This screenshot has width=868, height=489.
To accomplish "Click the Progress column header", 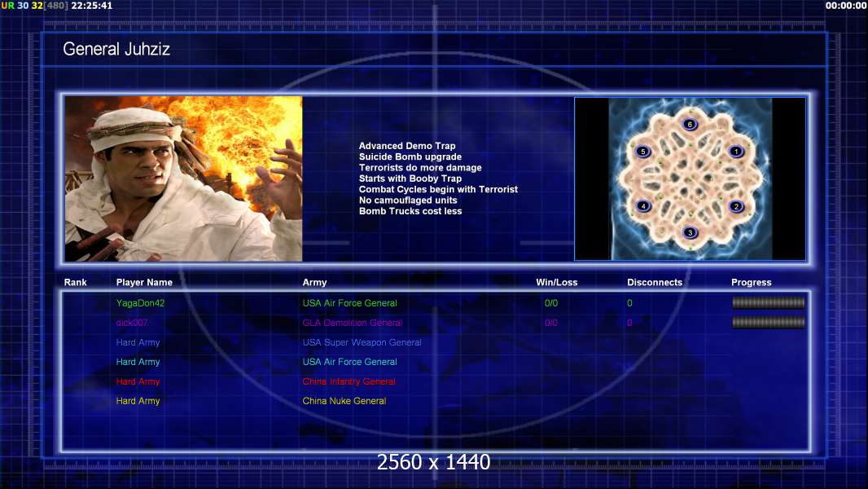I will pos(752,283).
